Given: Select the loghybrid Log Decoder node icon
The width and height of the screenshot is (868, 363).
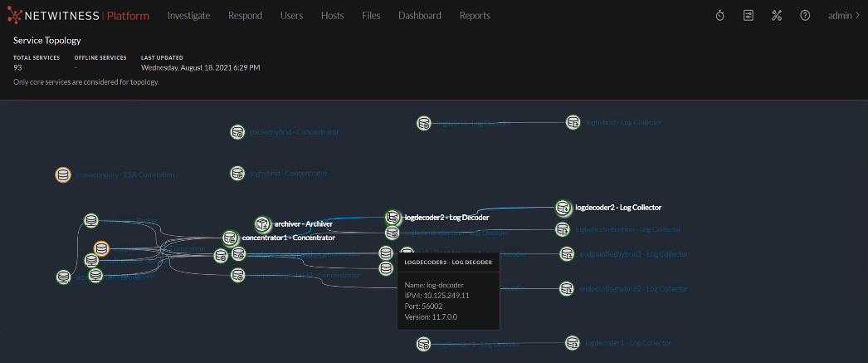Looking at the screenshot, I should point(424,123).
